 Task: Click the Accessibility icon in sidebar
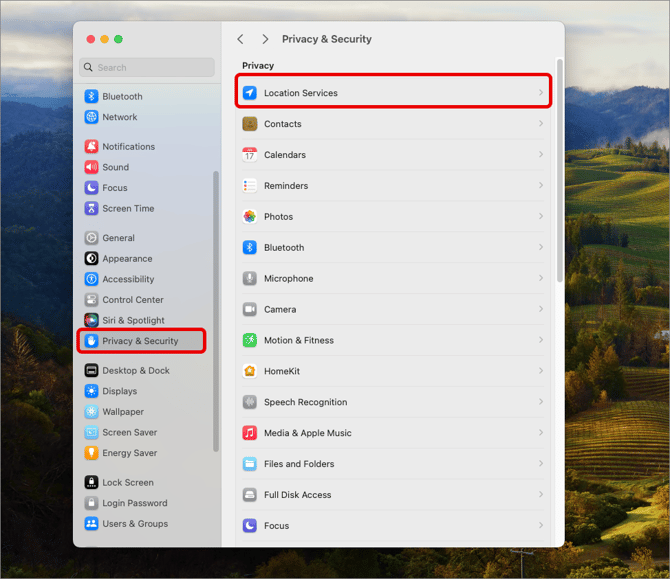[x=91, y=279]
